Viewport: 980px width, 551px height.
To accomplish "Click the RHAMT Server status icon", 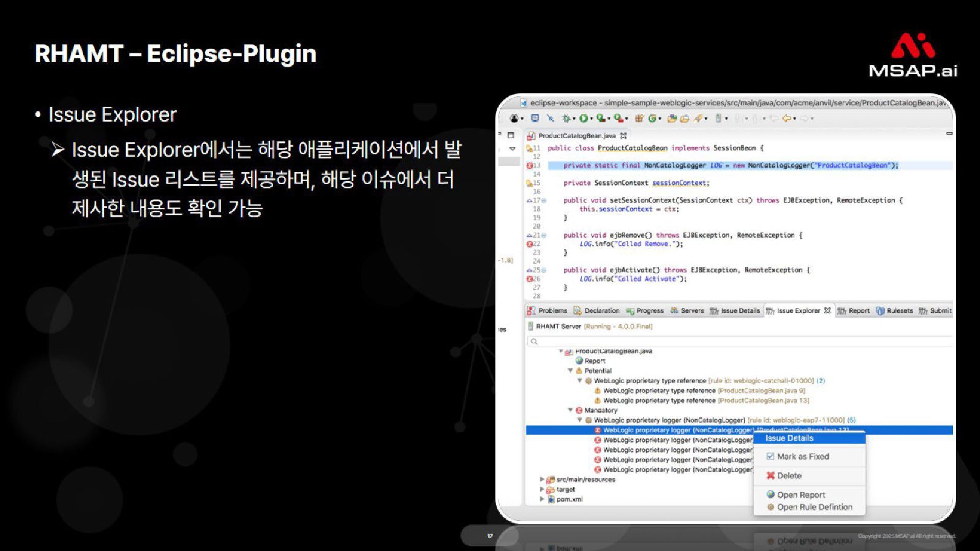I will pyautogui.click(x=530, y=326).
